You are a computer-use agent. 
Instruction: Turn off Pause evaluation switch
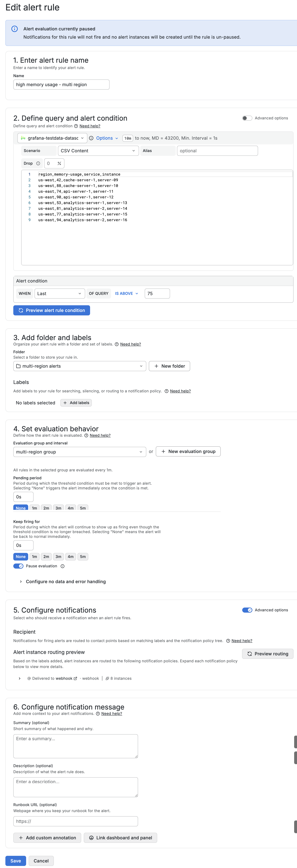(x=19, y=566)
